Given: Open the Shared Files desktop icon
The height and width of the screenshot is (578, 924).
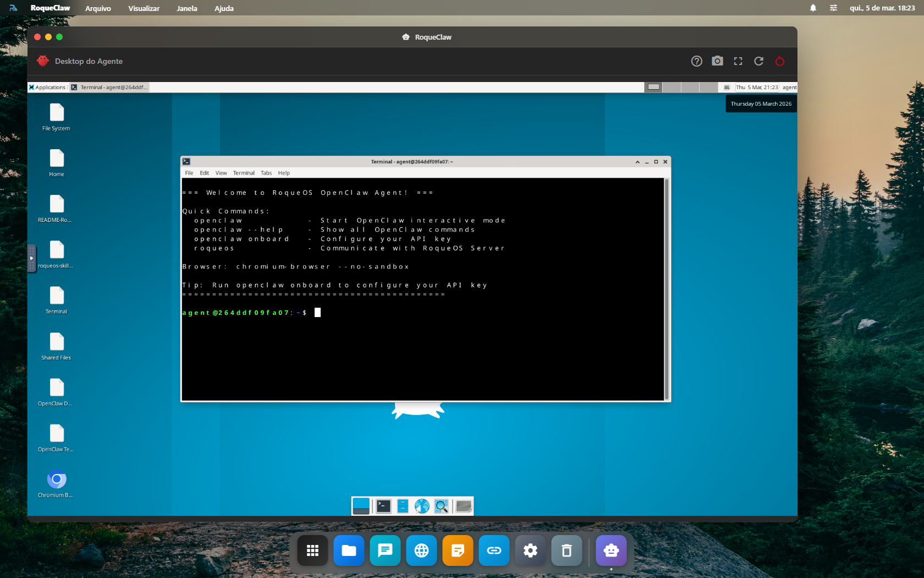Looking at the screenshot, I should click(57, 346).
